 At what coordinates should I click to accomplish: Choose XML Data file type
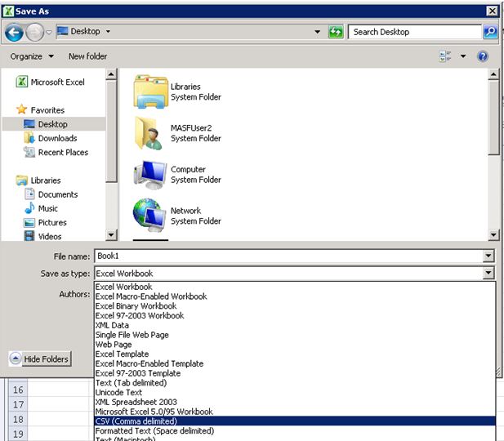(295, 325)
